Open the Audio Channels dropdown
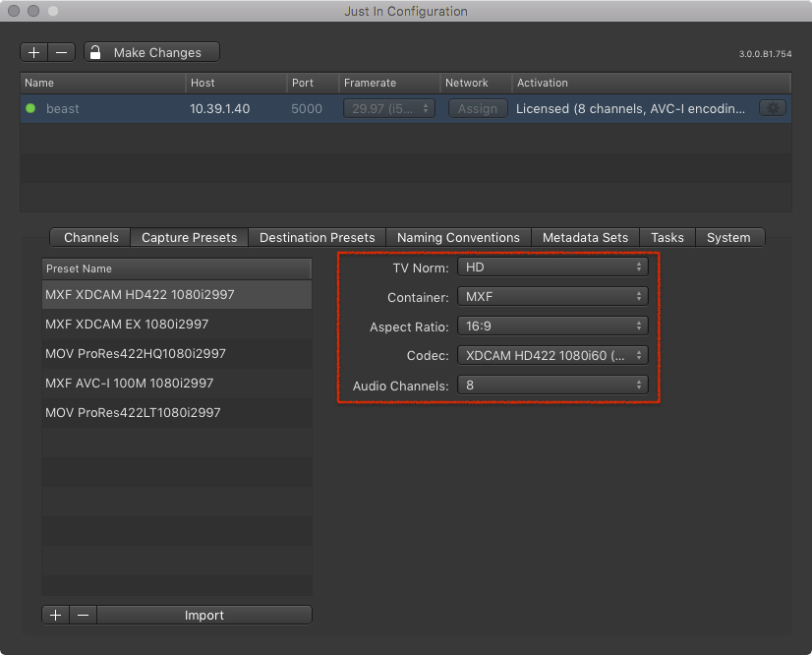The height and width of the screenshot is (655, 812). pos(552,385)
